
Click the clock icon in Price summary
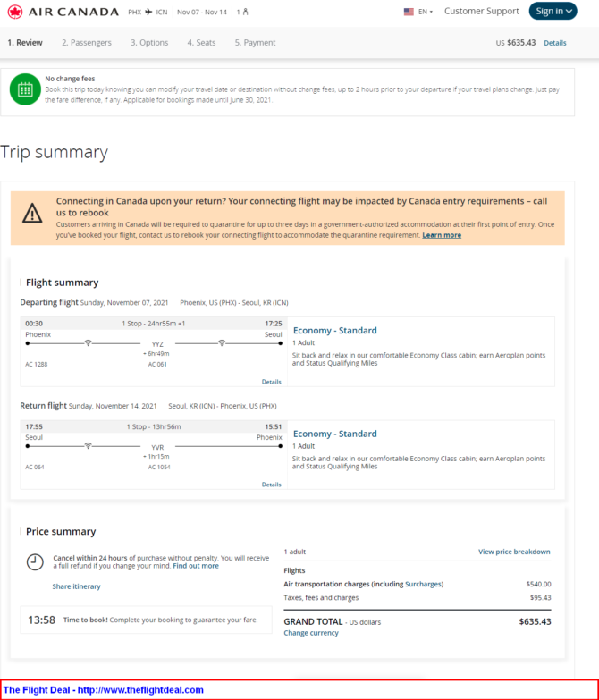[x=35, y=562]
